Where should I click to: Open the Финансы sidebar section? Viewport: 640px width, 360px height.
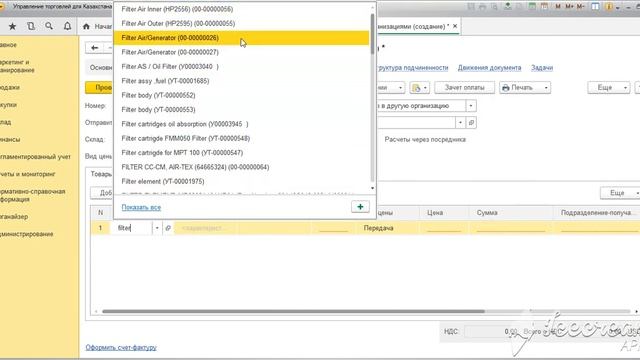pyautogui.click(x=10, y=139)
